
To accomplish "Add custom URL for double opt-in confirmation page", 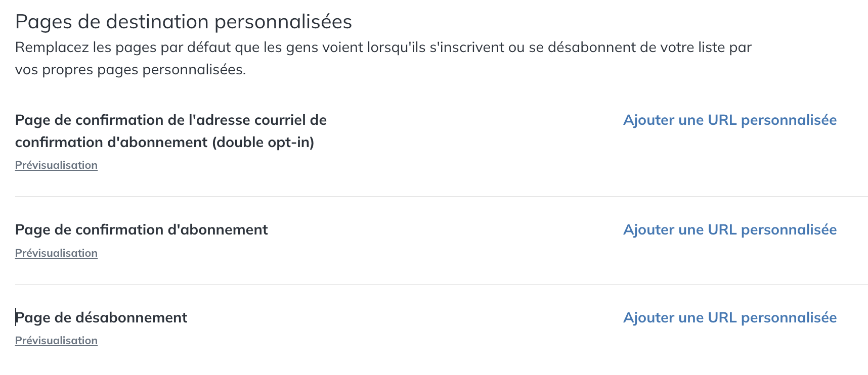I will (x=729, y=120).
